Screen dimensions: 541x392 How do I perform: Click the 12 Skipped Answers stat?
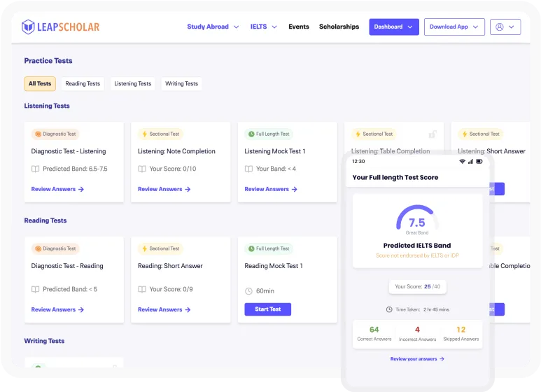pos(461,334)
